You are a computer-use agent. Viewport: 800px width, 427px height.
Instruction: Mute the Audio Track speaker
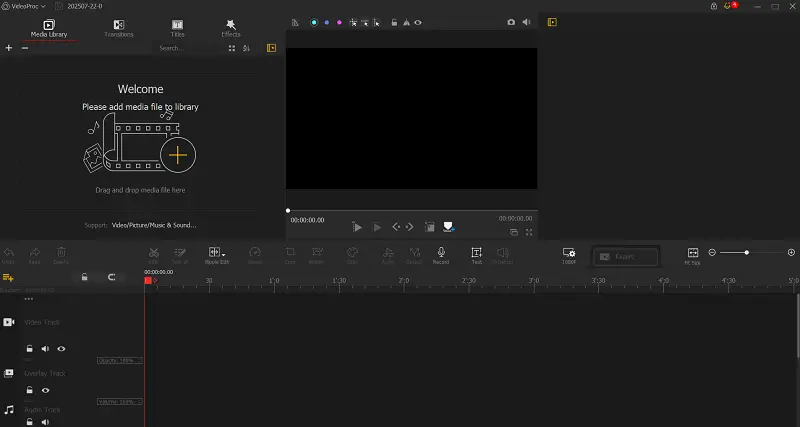(45, 423)
